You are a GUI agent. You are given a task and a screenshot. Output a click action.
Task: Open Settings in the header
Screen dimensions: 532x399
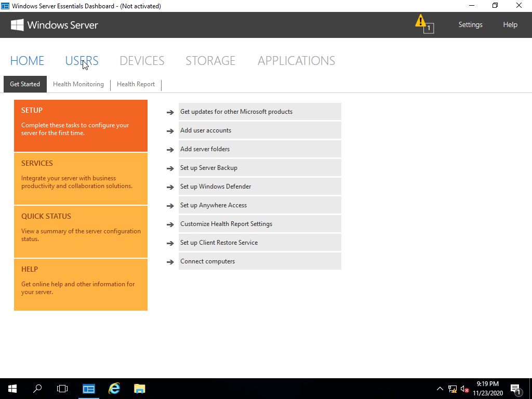point(470,25)
